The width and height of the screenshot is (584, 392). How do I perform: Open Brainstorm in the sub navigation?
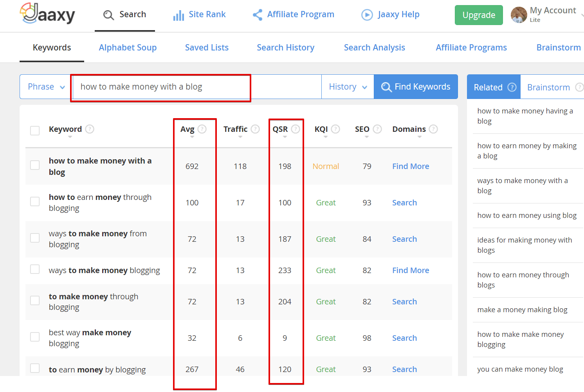(559, 47)
